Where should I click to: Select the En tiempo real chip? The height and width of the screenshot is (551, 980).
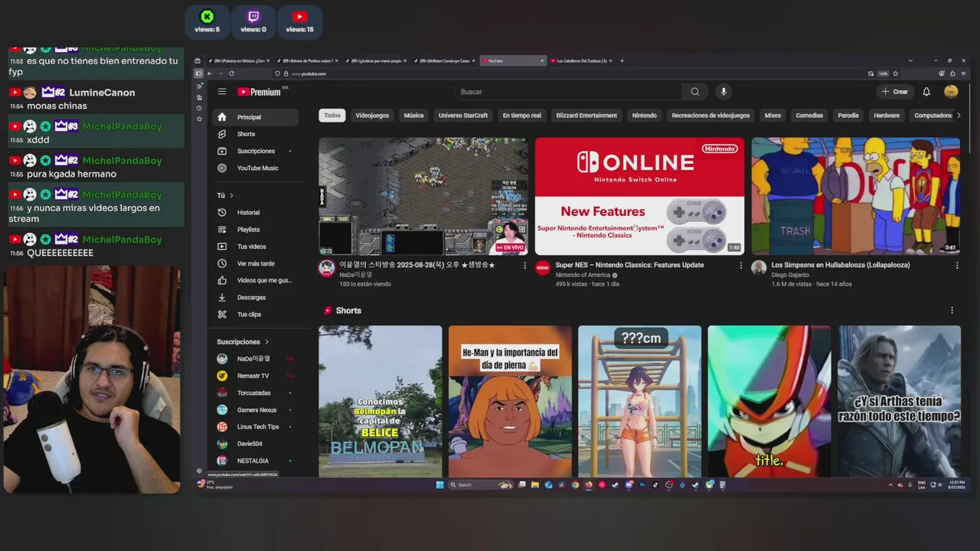pyautogui.click(x=521, y=116)
